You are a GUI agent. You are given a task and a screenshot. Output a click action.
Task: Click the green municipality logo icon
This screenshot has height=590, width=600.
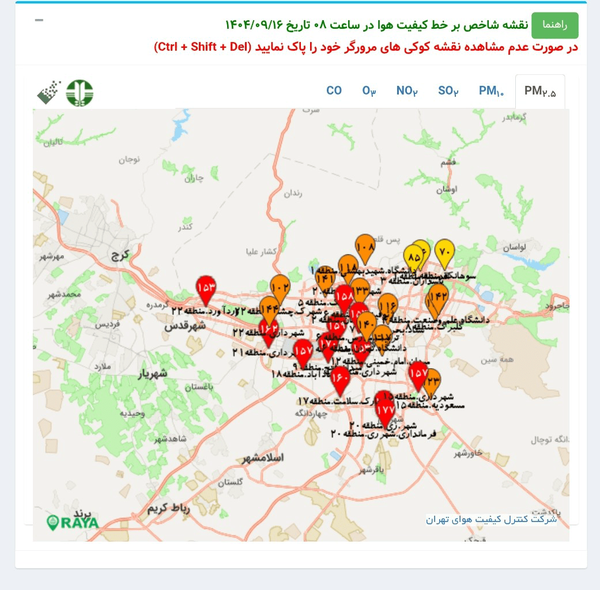[x=80, y=93]
